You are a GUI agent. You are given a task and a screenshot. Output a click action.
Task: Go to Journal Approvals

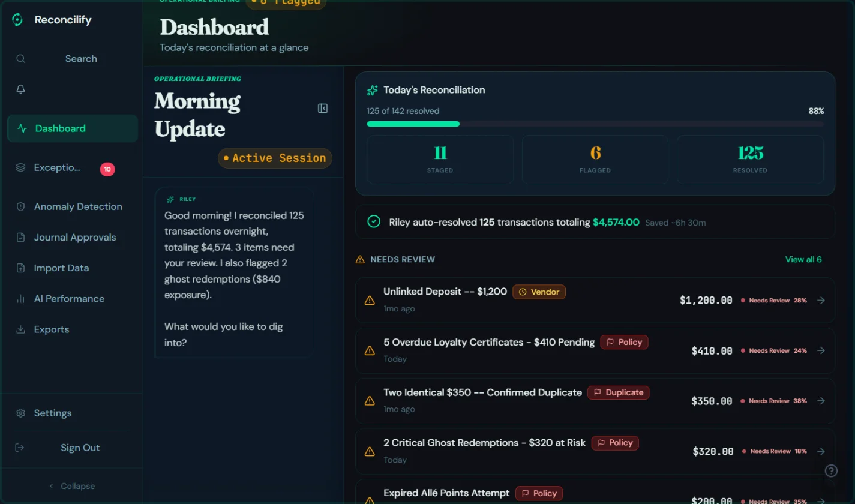tap(75, 238)
